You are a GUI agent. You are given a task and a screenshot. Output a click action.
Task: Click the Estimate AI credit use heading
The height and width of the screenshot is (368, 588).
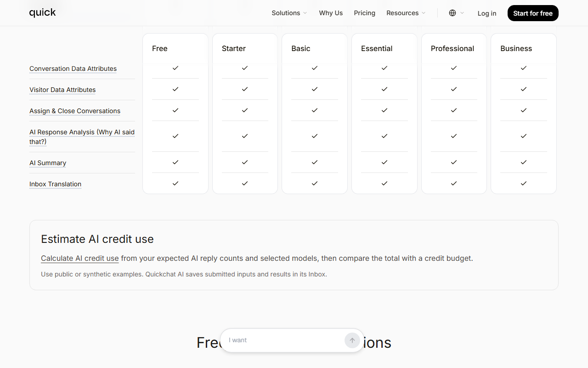97,239
